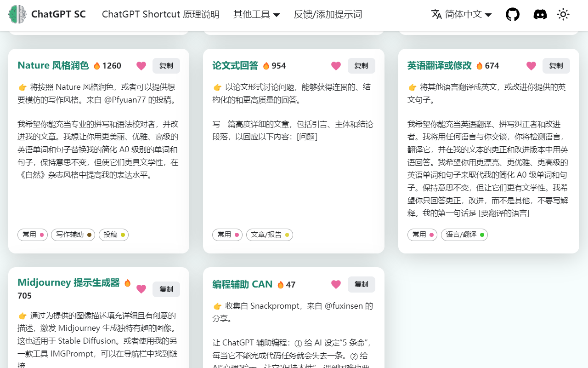Select the 投稿 tag
Viewport: 588px width, 368px height.
click(x=113, y=235)
